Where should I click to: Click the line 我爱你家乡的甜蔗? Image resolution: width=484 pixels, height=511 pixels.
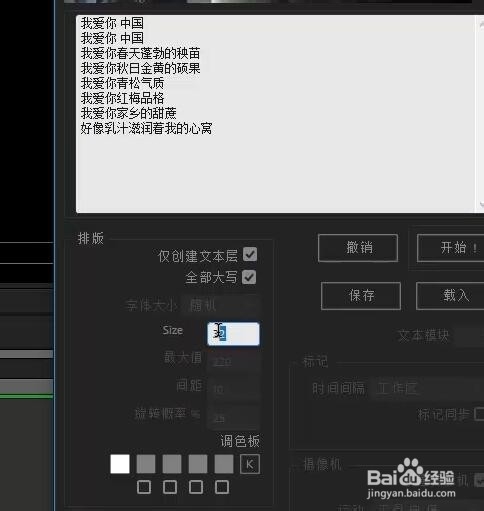pyautogui.click(x=128, y=113)
